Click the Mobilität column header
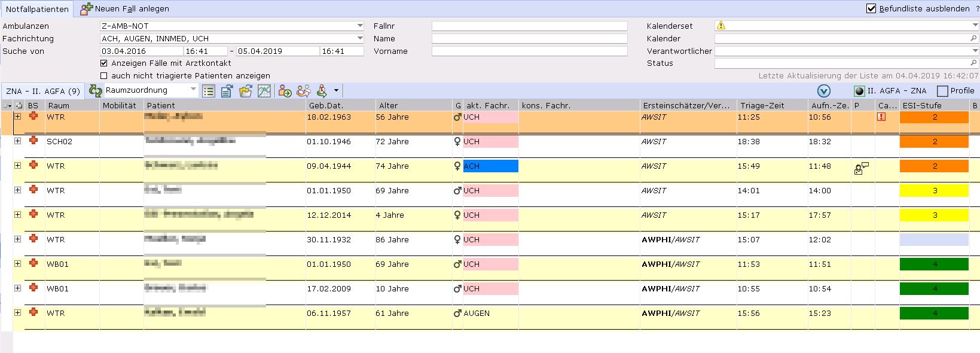The image size is (980, 353). [121, 105]
